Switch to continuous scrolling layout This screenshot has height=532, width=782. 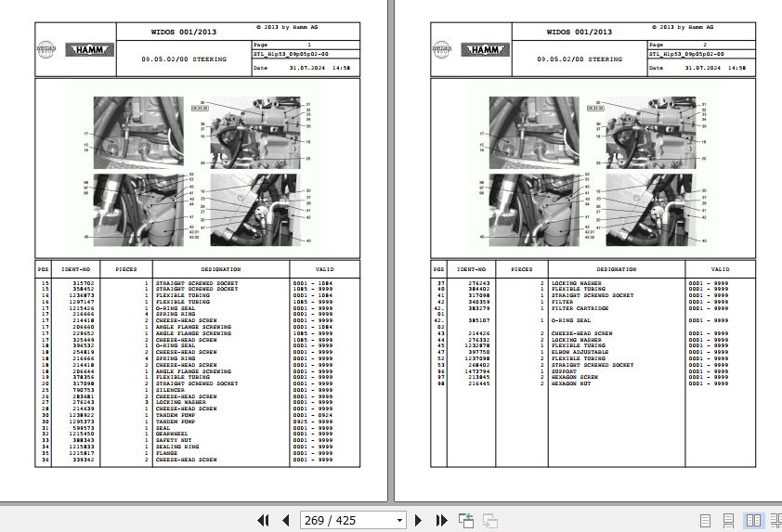click(x=728, y=521)
